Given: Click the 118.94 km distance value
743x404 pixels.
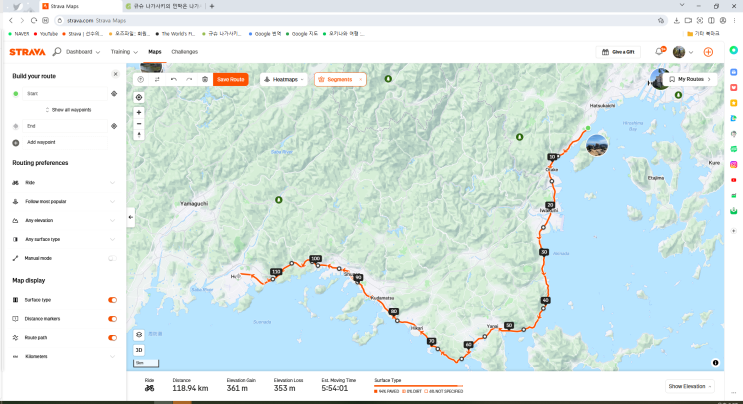Looking at the screenshot, I should point(190,388).
